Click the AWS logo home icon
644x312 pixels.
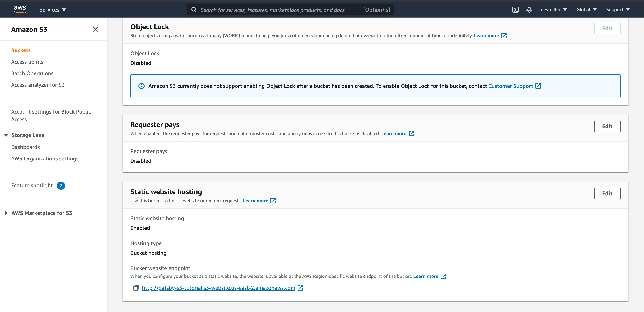[20, 10]
